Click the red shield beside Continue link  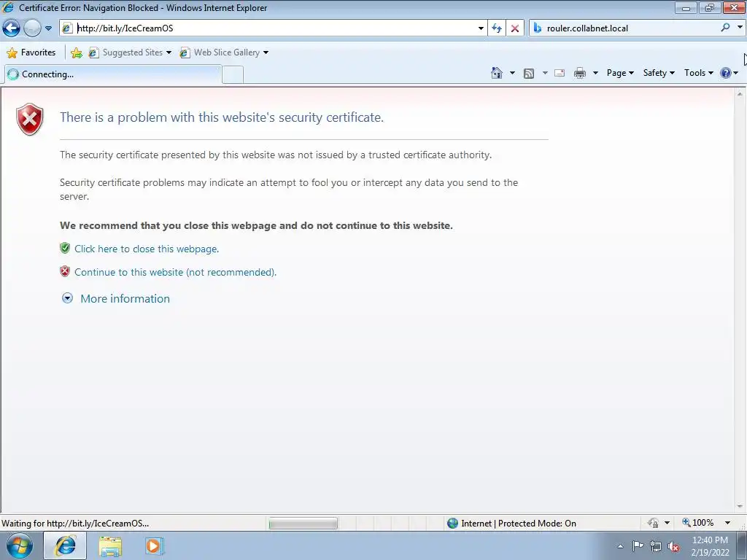point(65,271)
